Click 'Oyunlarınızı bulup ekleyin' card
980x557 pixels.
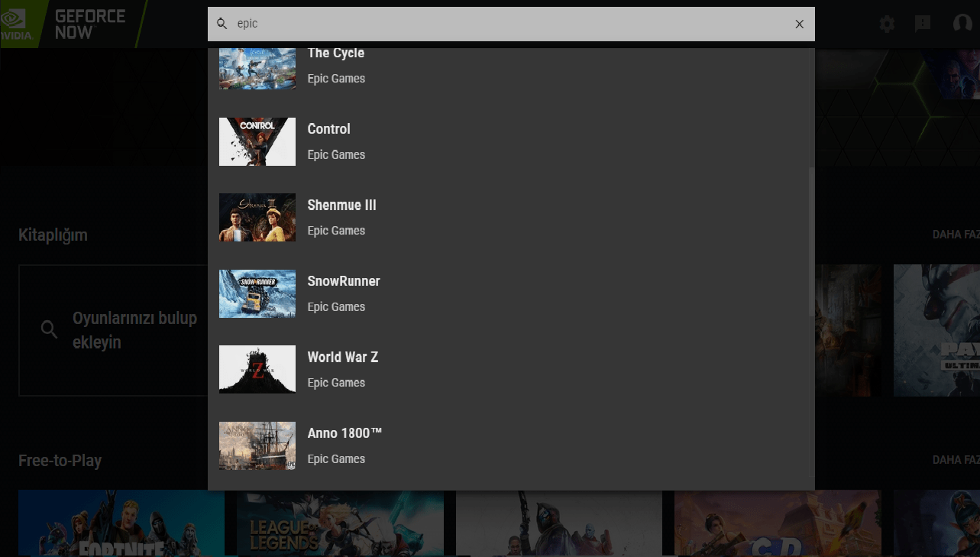[x=113, y=330]
